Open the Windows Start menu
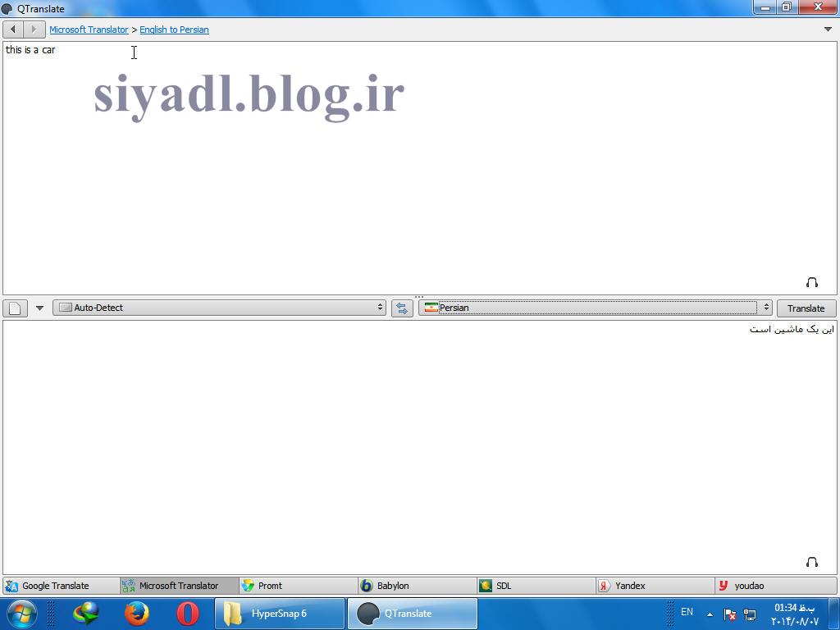This screenshot has width=840, height=630. pyautogui.click(x=22, y=614)
